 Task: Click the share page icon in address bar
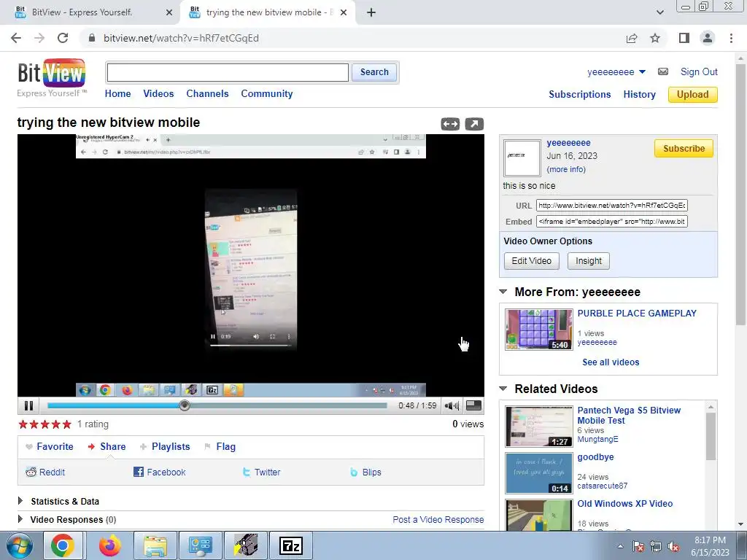pos(632,38)
